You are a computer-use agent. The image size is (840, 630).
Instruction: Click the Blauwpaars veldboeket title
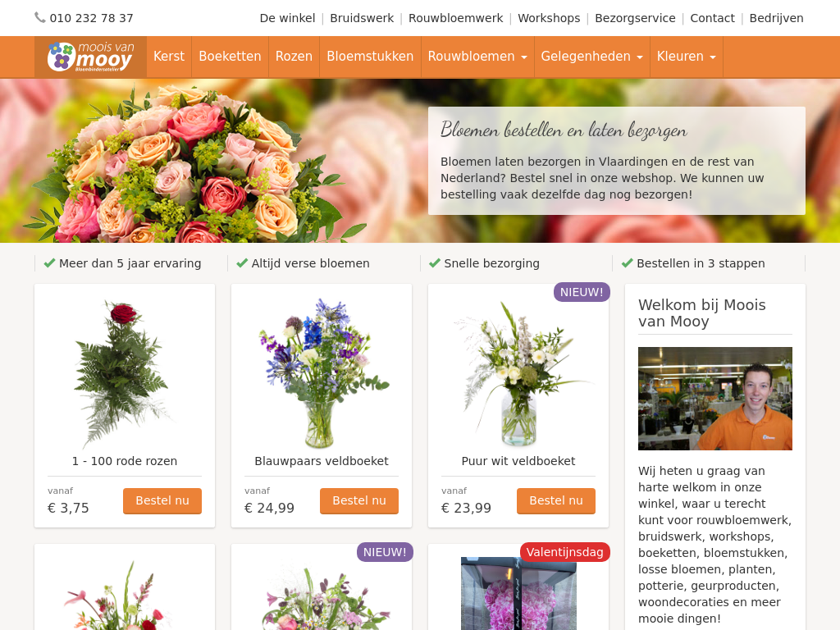[x=322, y=461]
